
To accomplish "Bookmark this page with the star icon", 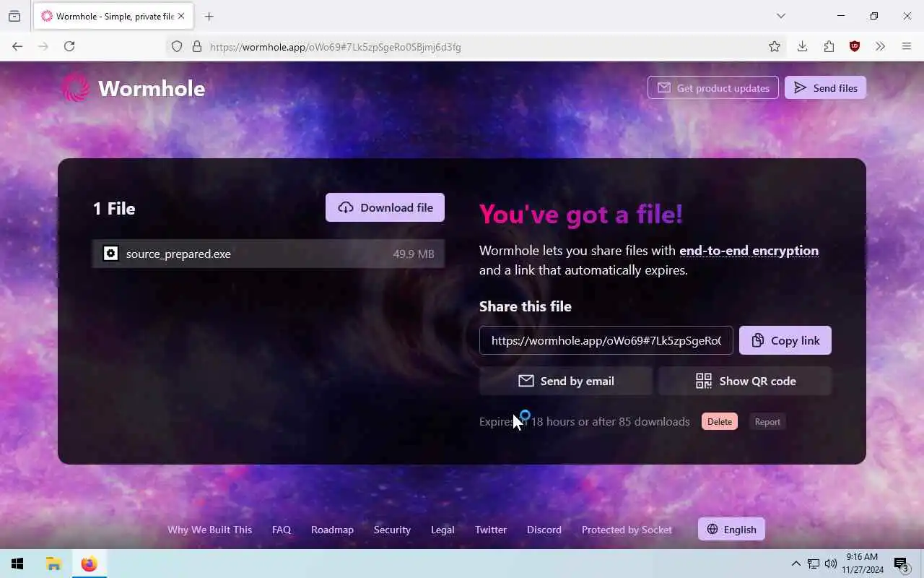I will (x=775, y=46).
